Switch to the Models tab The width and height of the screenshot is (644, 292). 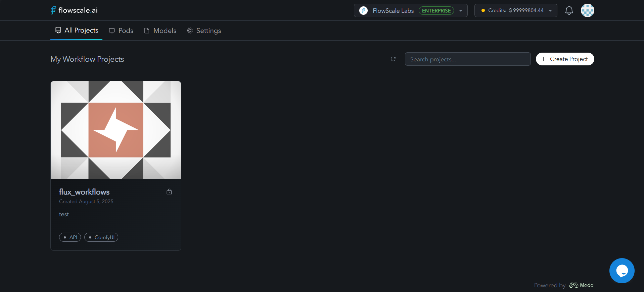(x=160, y=31)
